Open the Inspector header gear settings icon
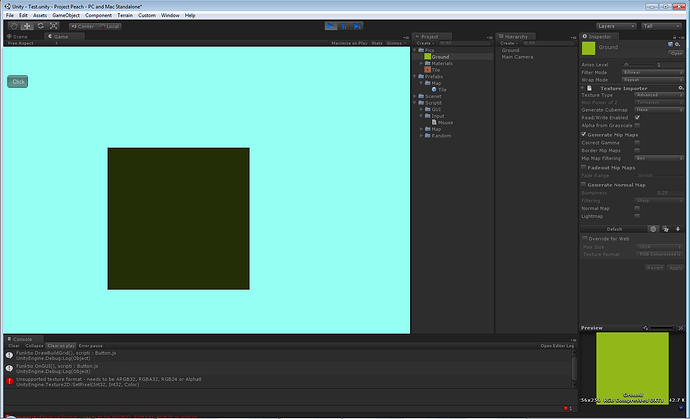The height and width of the screenshot is (419, 690). point(678,44)
